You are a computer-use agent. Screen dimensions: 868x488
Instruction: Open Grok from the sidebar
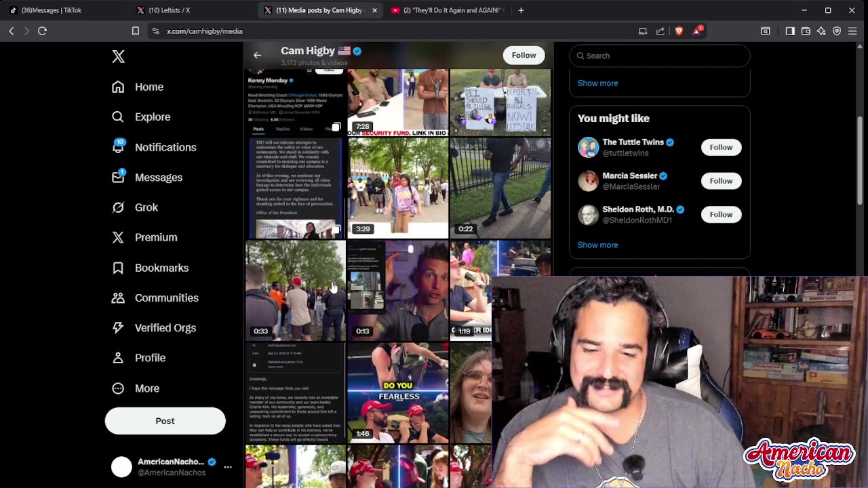[135, 207]
